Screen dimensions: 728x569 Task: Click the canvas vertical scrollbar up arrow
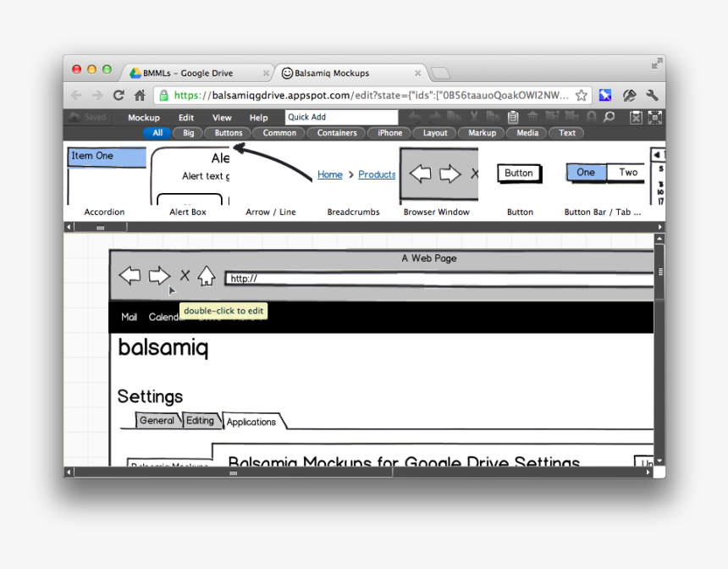(x=659, y=239)
